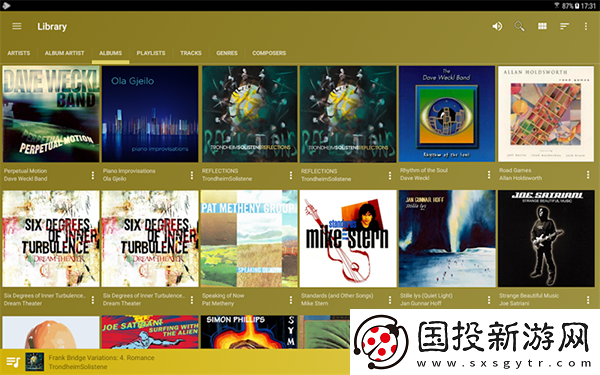This screenshot has width=600, height=375.
Task: Tap the Library title
Action: 52,26
